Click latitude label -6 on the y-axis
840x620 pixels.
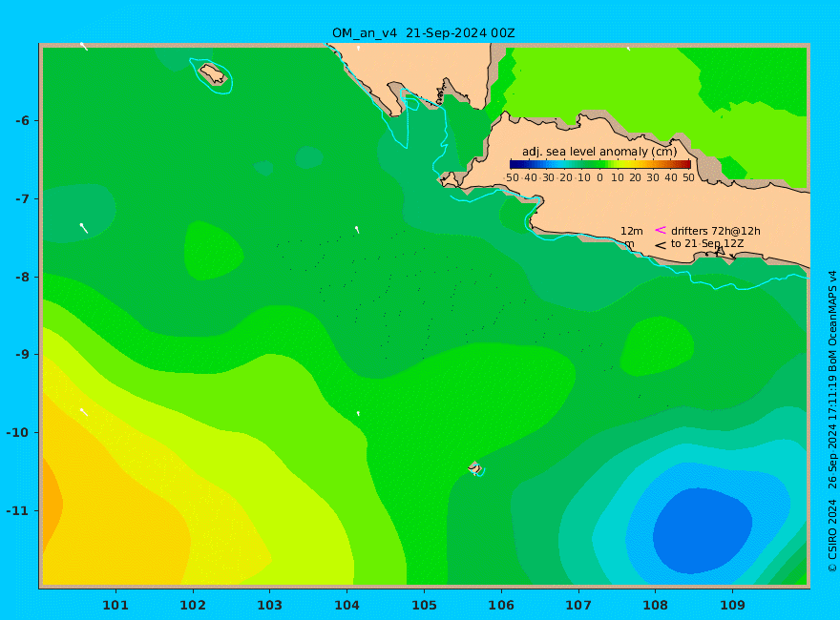(22, 120)
